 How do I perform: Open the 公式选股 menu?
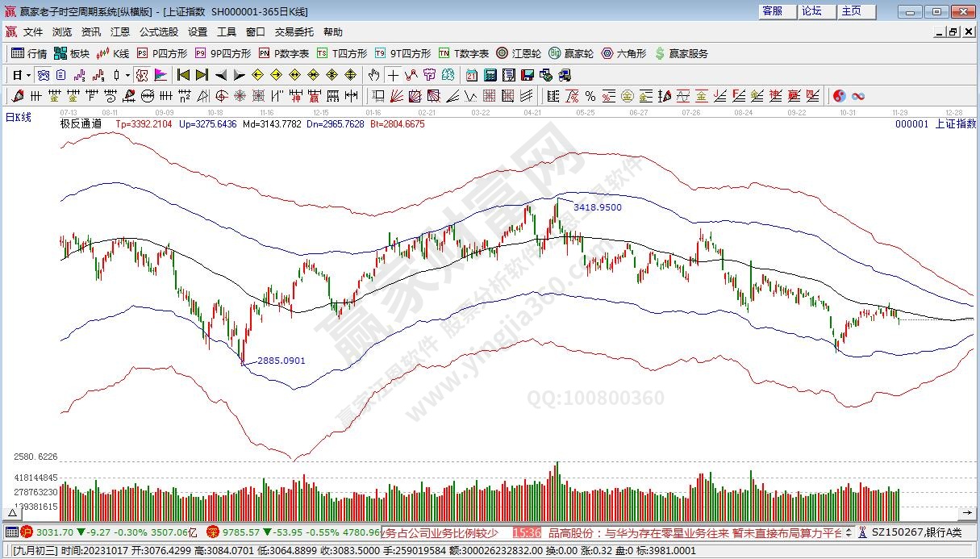point(159,32)
